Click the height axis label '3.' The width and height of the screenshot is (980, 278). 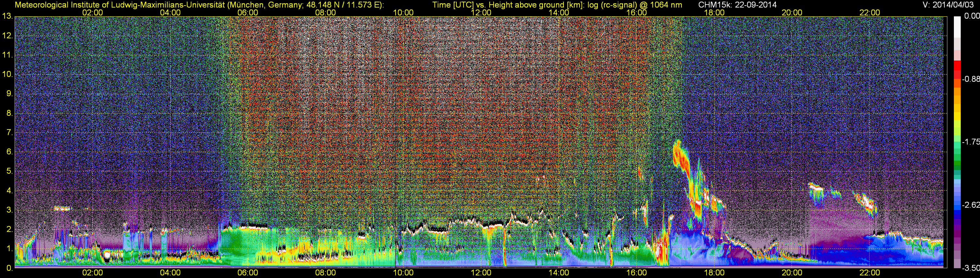click(9, 210)
